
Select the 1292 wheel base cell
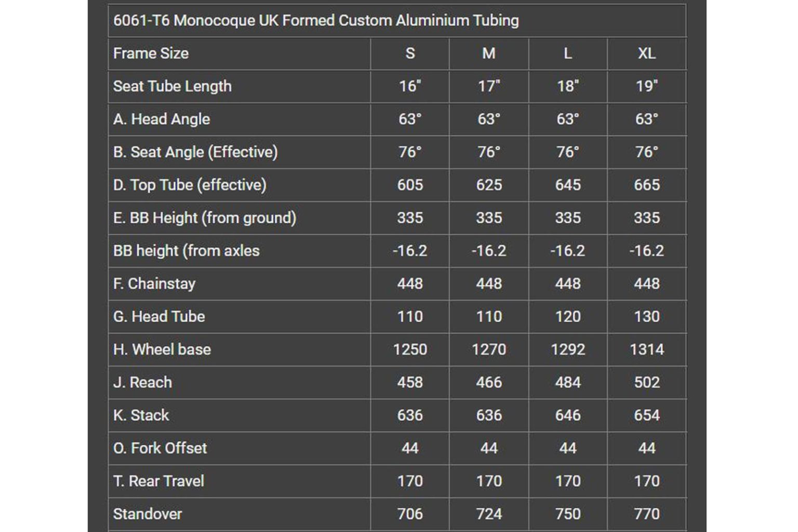click(x=568, y=350)
